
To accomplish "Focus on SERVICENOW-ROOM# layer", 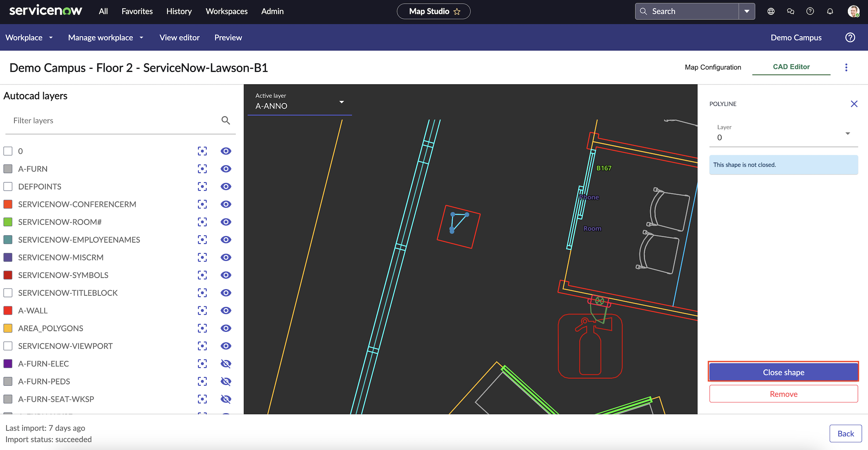I will pos(202,222).
